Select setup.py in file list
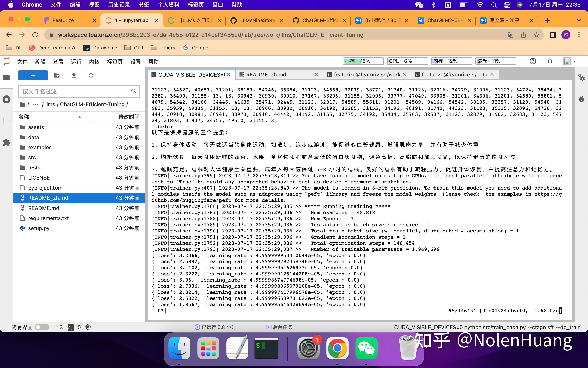The height and width of the screenshot is (368, 588). click(x=79, y=228)
